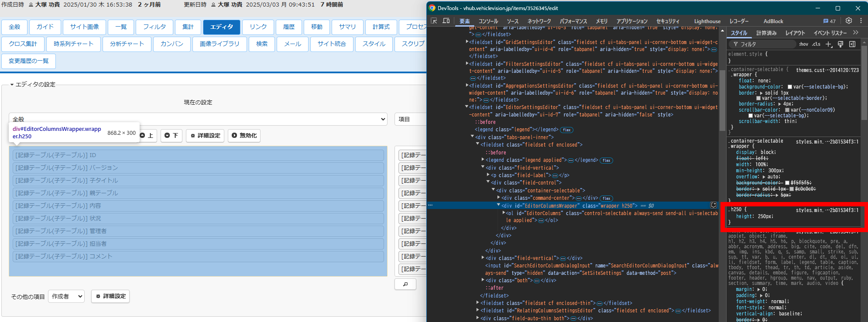Expand the GridSettingsEditor fieldset node

[467, 42]
